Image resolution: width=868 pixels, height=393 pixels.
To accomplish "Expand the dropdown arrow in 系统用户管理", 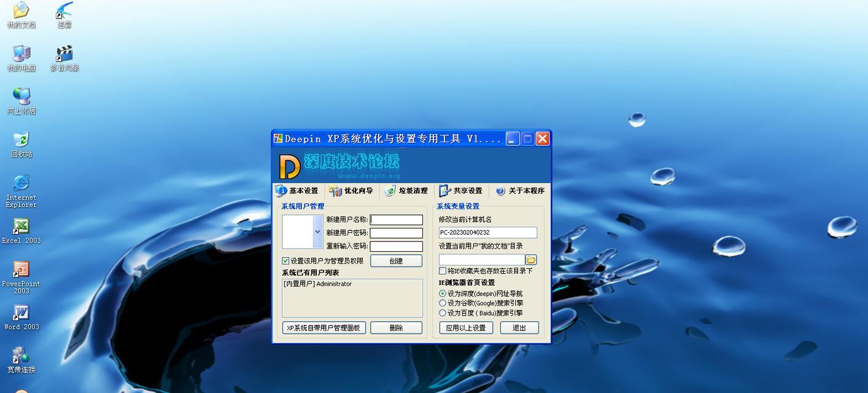I will [x=317, y=232].
